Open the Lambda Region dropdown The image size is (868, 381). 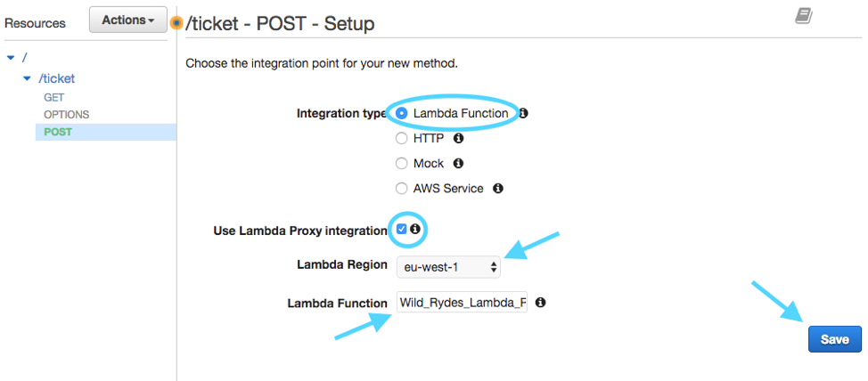click(x=448, y=268)
